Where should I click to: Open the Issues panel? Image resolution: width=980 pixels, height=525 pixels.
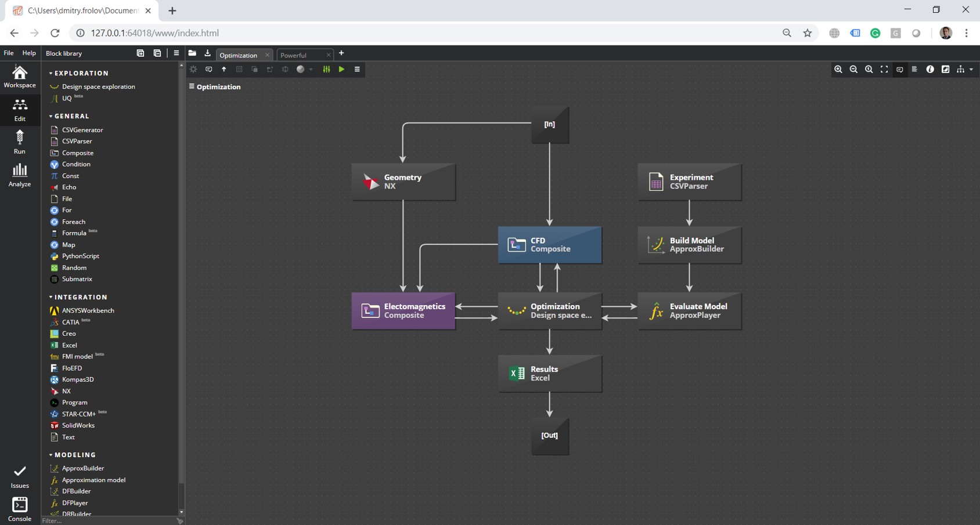[20, 477]
